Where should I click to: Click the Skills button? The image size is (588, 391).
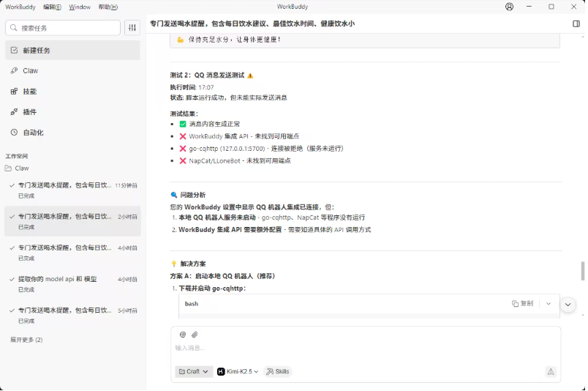coord(278,371)
